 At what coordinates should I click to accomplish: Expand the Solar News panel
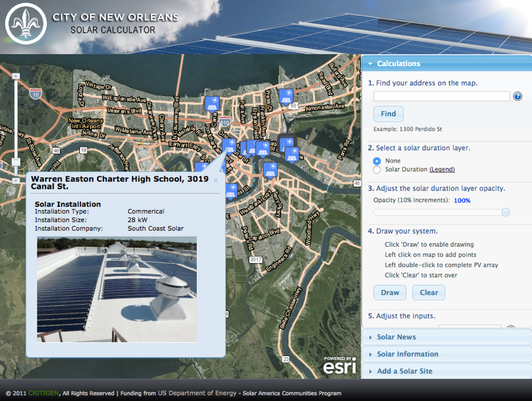(x=396, y=337)
